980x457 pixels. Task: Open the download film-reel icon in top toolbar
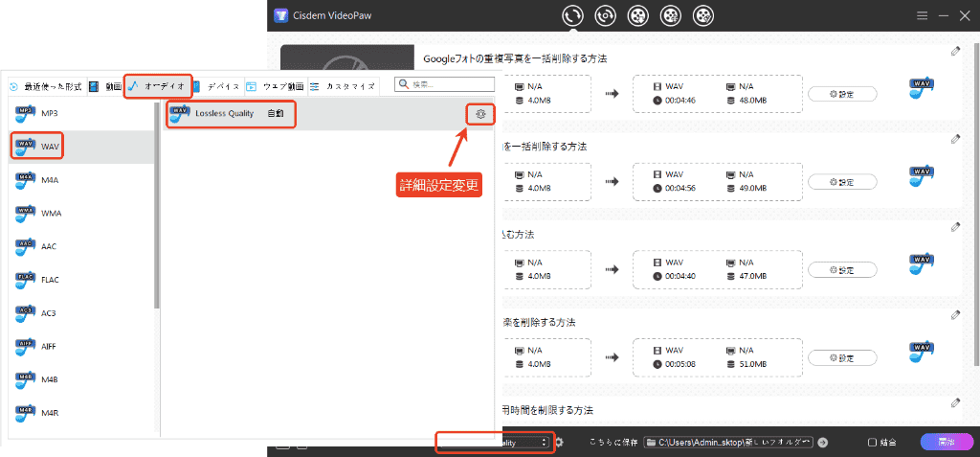coord(638,15)
